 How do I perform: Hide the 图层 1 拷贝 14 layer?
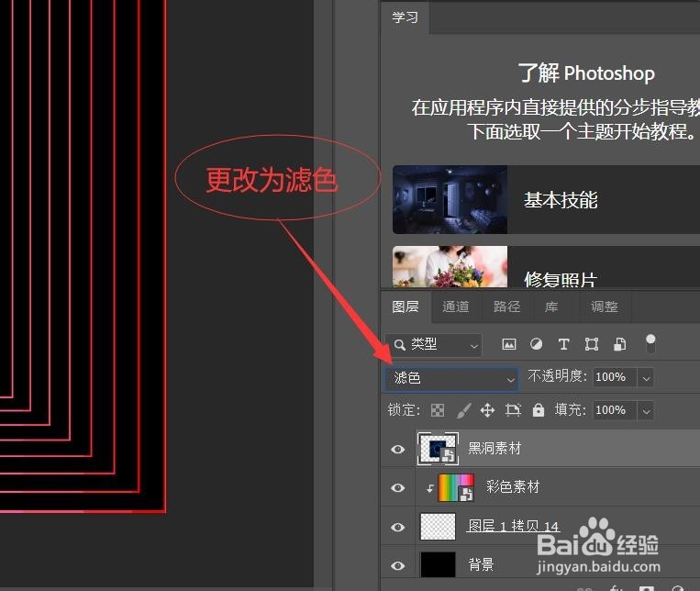[x=398, y=527]
